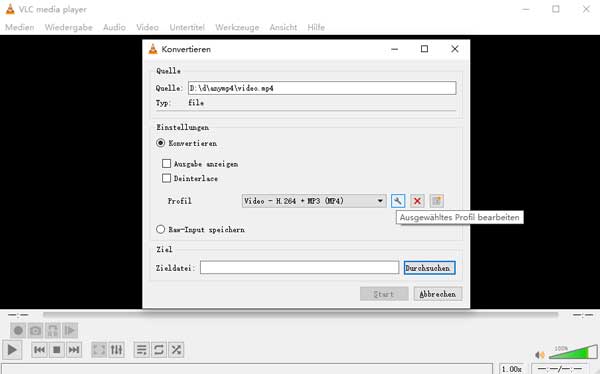Click VLC cone icon in Konvertieren title

153,49
